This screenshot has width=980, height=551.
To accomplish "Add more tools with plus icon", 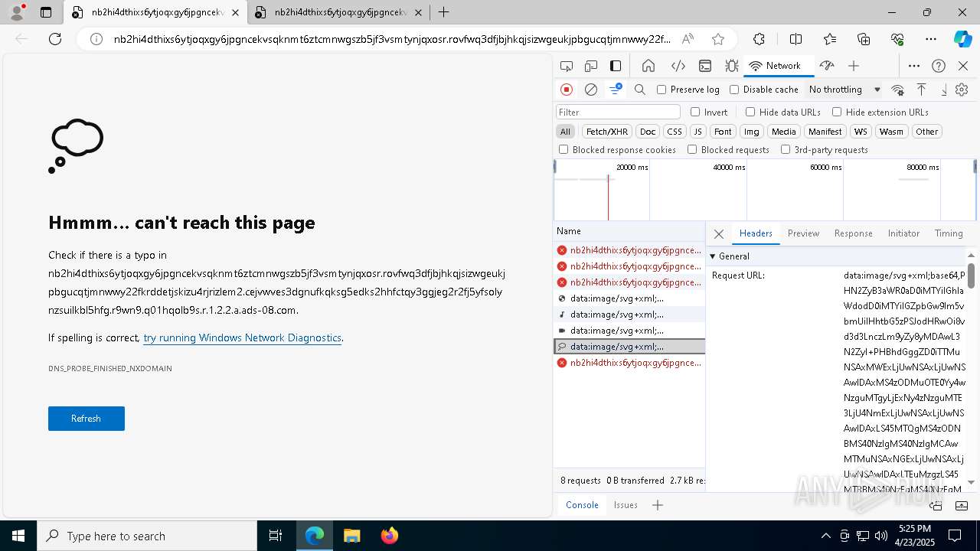I will pos(854,66).
